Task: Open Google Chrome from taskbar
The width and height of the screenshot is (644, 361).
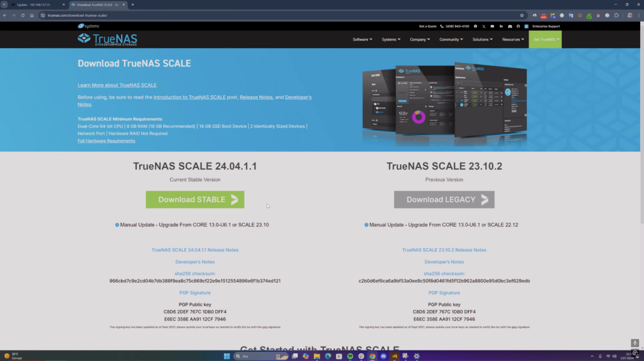Action: click(x=372, y=356)
